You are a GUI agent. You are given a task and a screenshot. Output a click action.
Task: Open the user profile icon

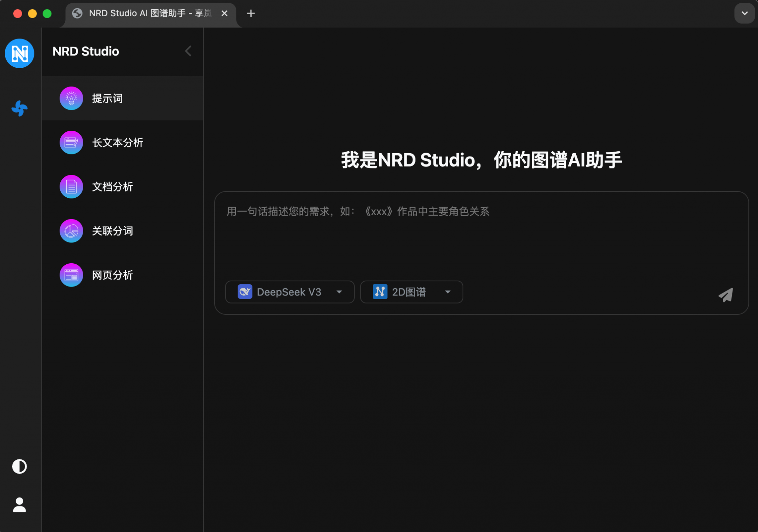[x=19, y=505]
